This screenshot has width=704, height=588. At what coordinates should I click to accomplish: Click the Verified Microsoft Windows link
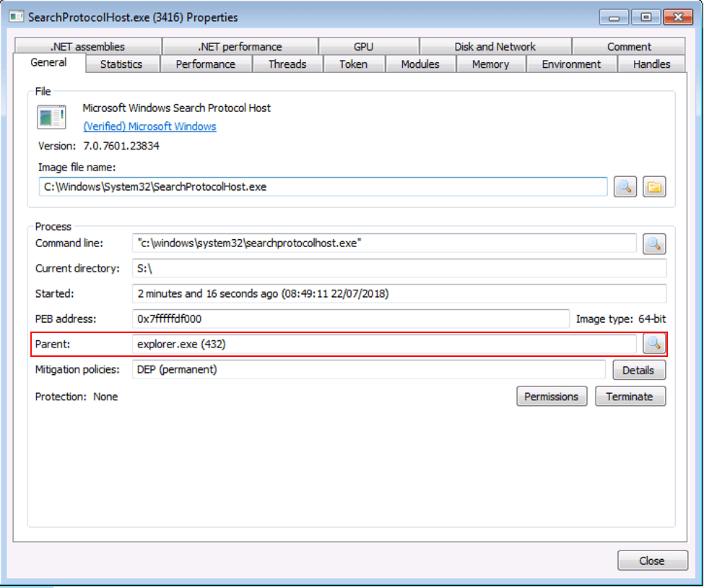point(149,126)
